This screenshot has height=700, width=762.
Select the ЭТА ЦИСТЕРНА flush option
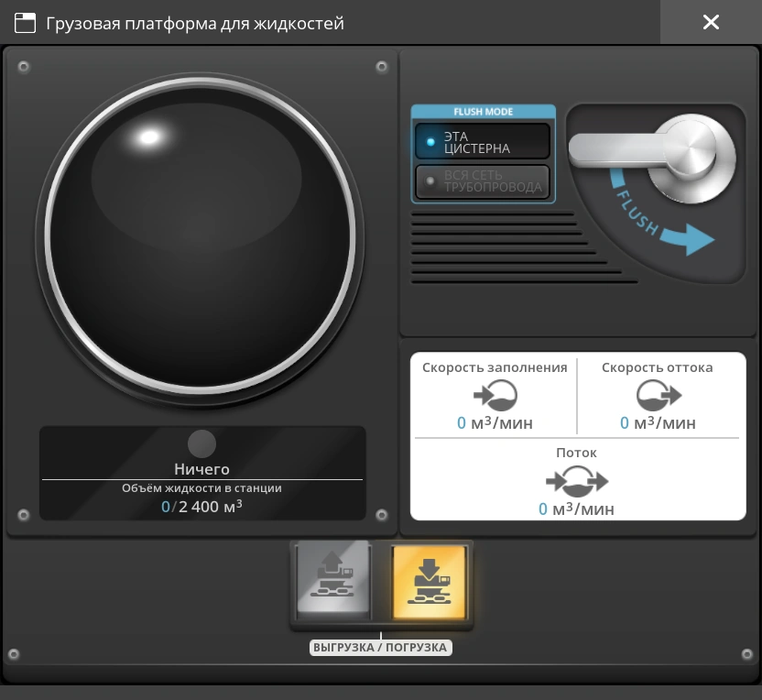(483, 140)
